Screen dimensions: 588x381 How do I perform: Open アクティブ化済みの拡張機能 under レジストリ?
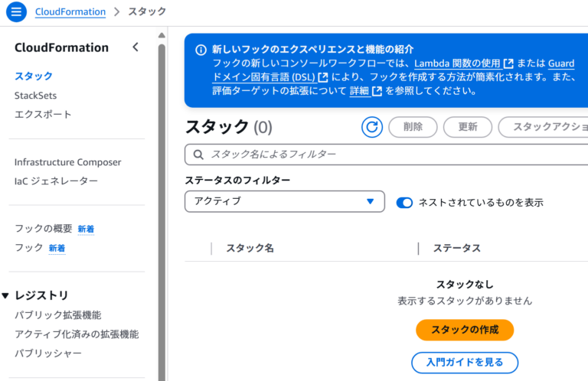pos(77,334)
